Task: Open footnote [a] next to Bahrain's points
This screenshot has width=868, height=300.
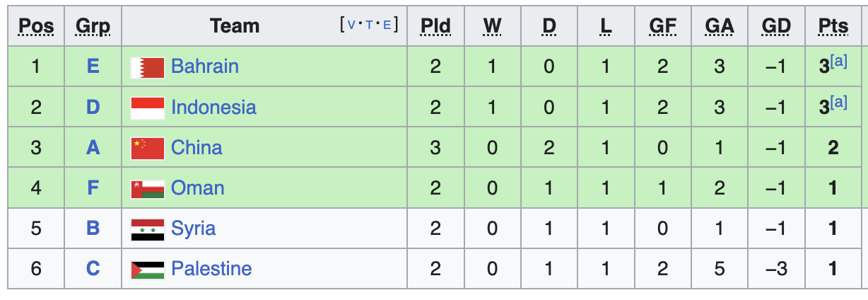Action: point(838,62)
